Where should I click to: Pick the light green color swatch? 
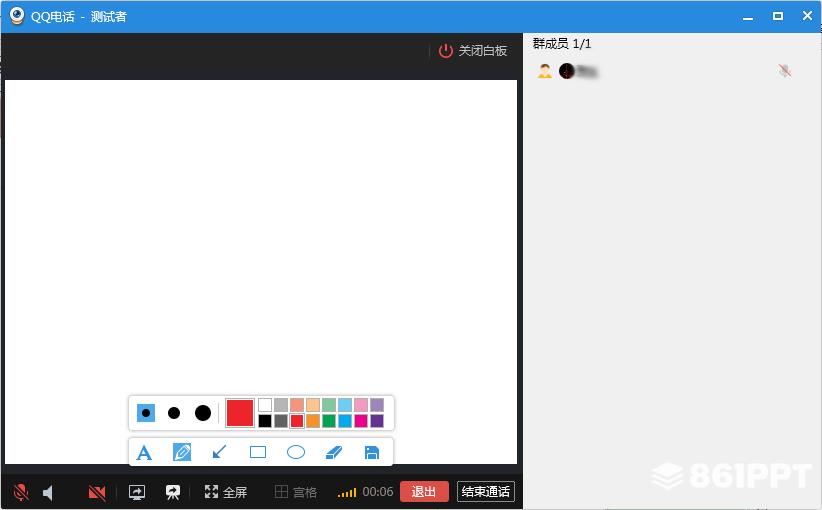coord(329,405)
